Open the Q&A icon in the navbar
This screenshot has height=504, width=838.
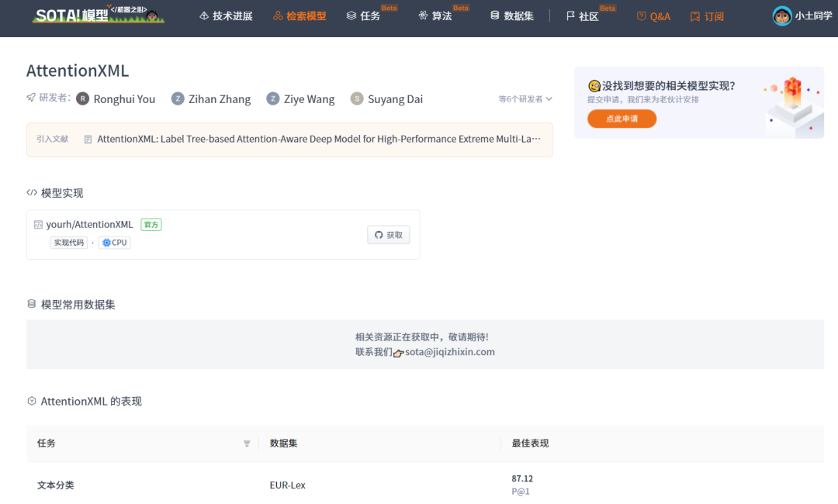[641, 15]
